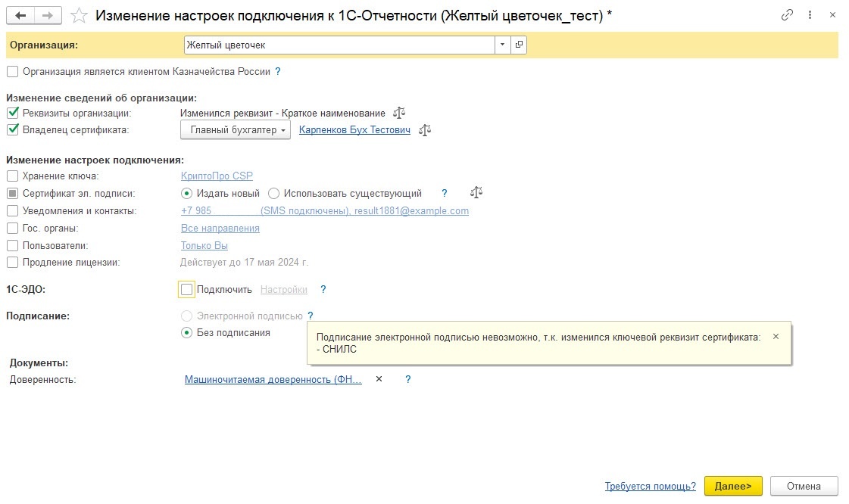Open Все направления link
The height and width of the screenshot is (504, 849).
coord(220,229)
